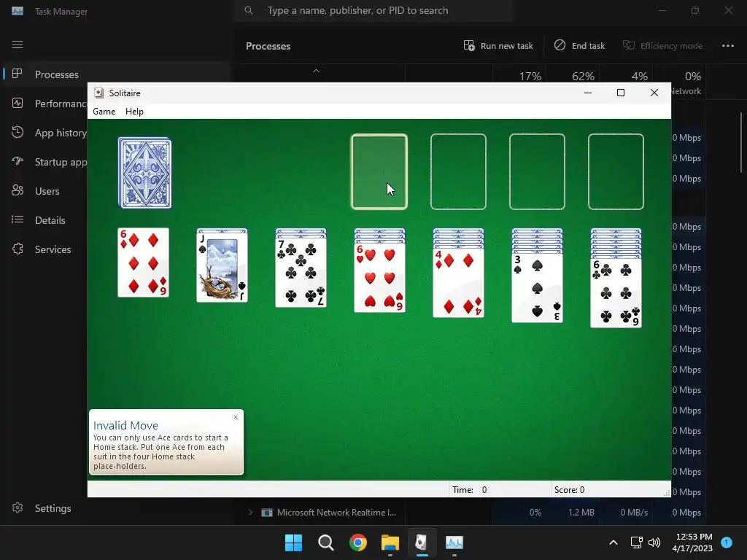Open the Game menu in Solitaire
Screen dimensions: 747x560
104,112
